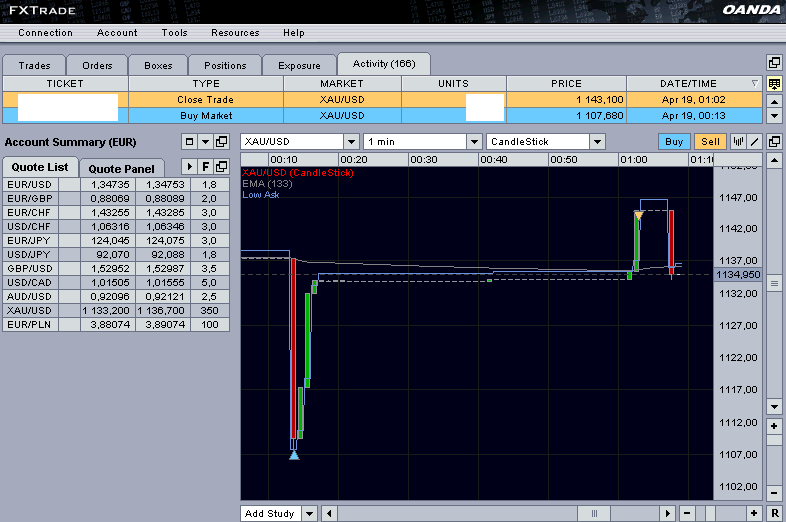Detach the Activity table into a separate window

pyautogui.click(x=774, y=63)
